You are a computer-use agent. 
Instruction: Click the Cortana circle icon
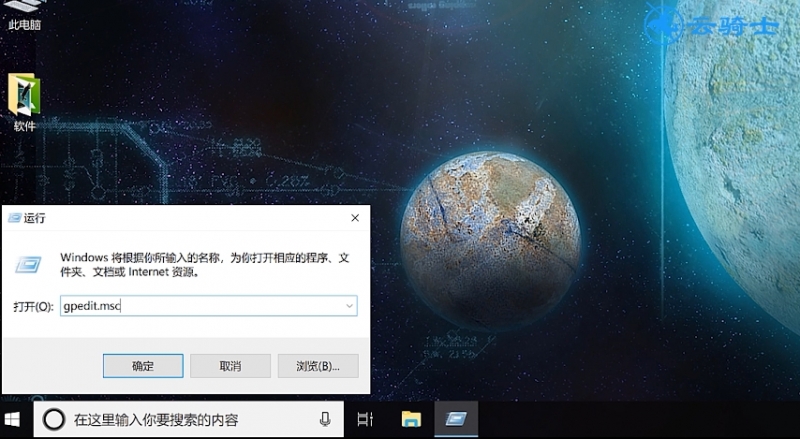point(54,420)
